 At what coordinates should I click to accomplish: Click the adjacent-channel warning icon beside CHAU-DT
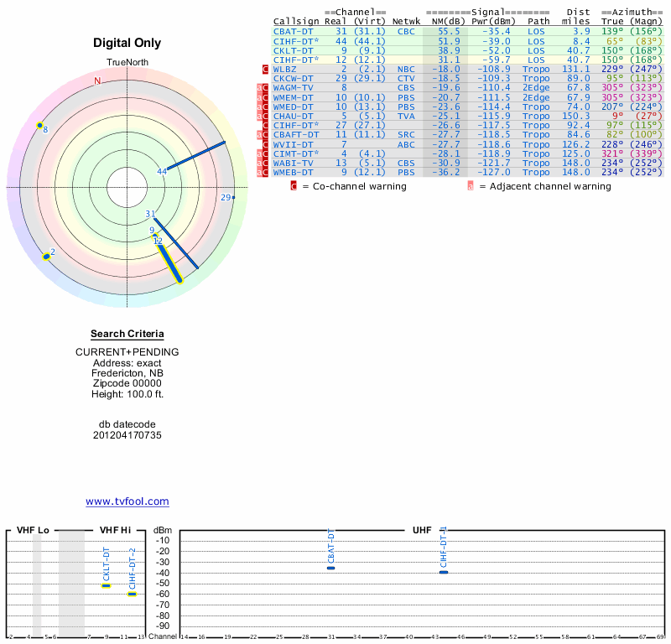260,116
